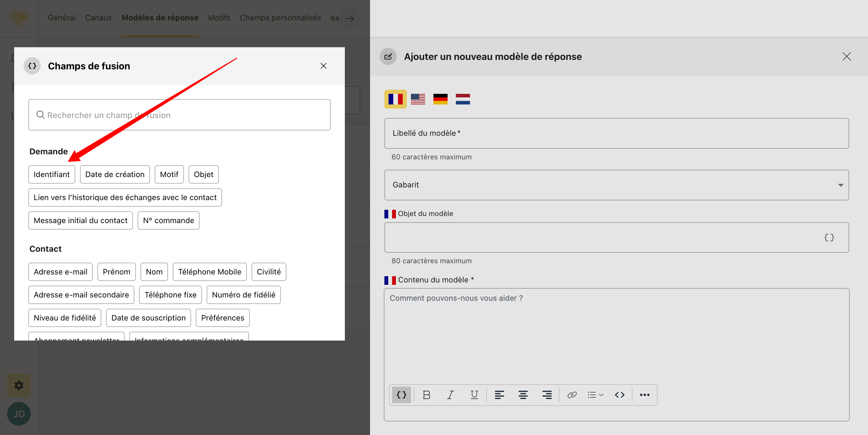Open the Motifs tab
Viewport: 868px width, 435px height.
point(219,18)
